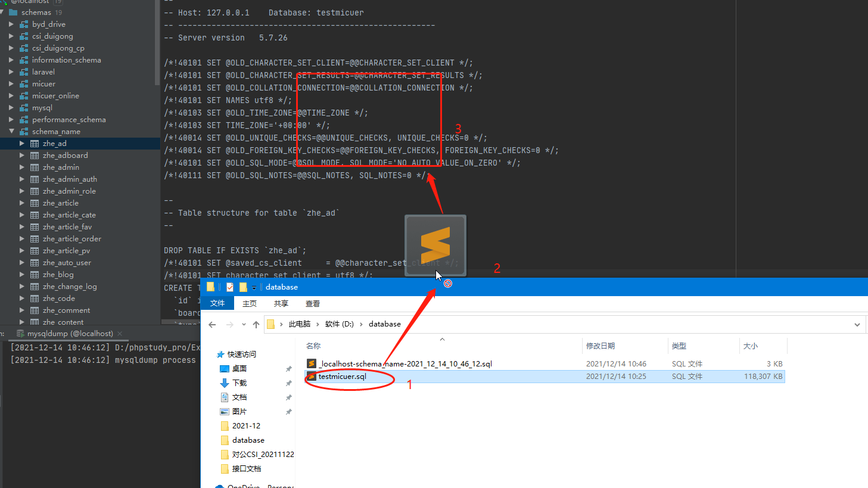Open the 文件 ribbon tab
The height and width of the screenshot is (488, 868).
(217, 304)
